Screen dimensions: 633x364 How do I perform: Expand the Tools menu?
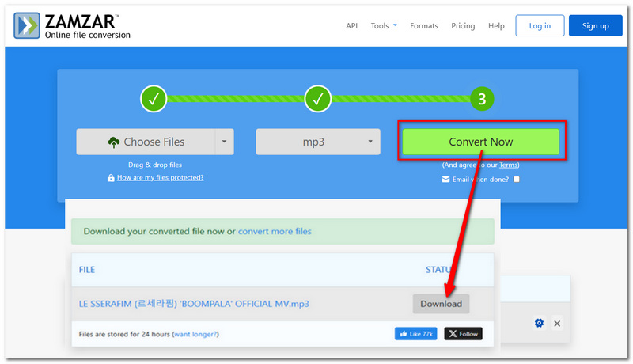384,26
